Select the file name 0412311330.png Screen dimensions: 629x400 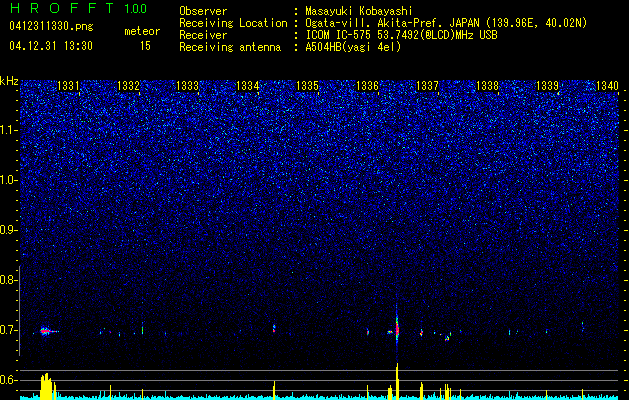pyautogui.click(x=51, y=26)
